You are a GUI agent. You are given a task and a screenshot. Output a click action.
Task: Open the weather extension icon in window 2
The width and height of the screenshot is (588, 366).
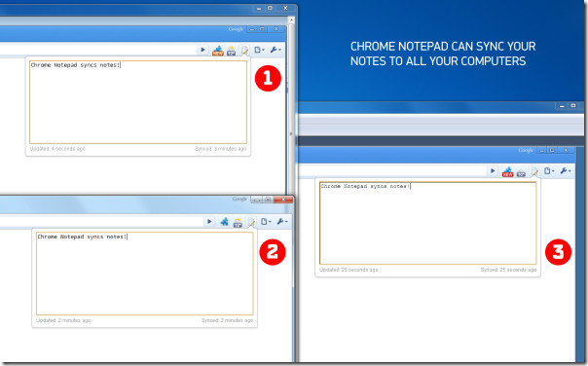click(238, 222)
